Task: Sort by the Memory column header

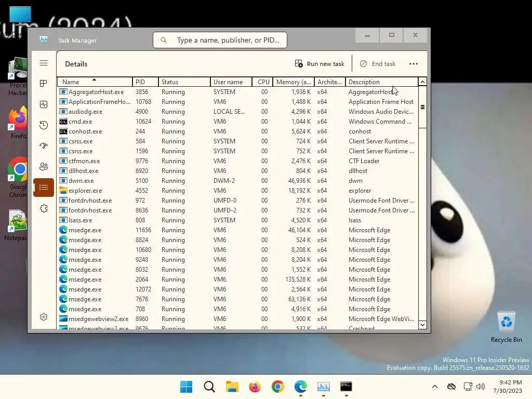Action: [294, 82]
